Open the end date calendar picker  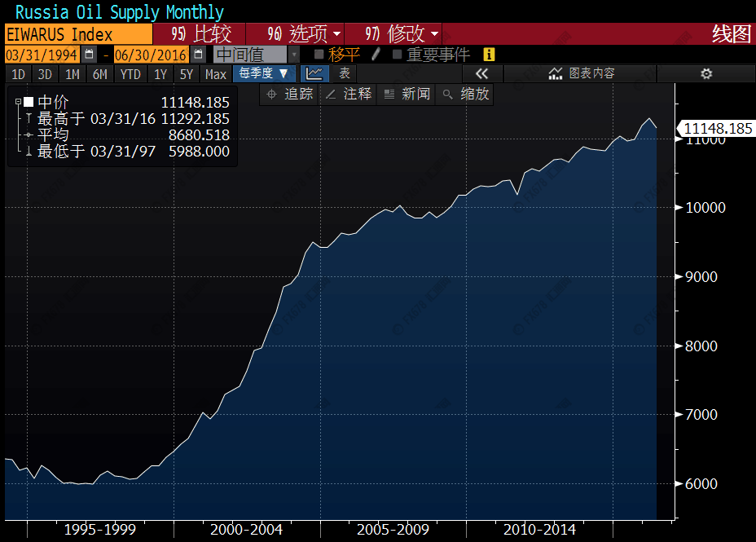[x=198, y=55]
